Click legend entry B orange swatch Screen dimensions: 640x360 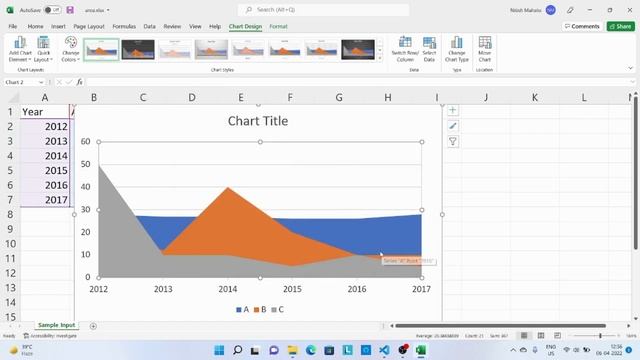tap(256, 310)
